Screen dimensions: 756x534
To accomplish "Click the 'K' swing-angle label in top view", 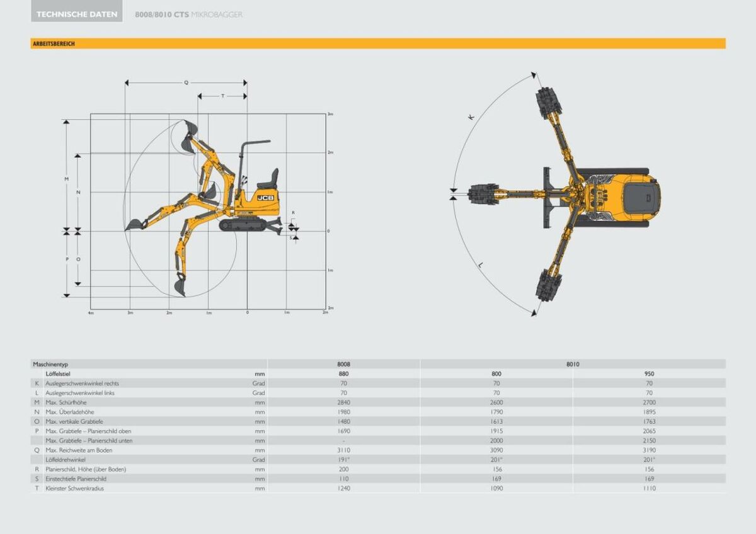I will click(x=471, y=117).
